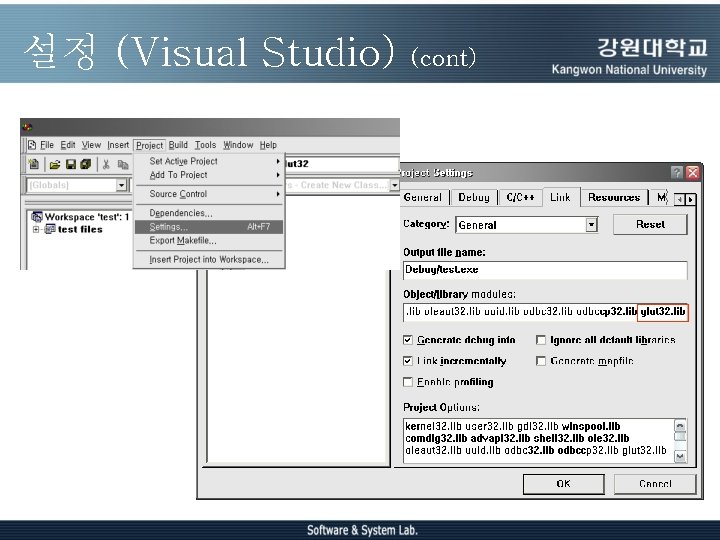This screenshot has width=720, height=540.
Task: Toggle Link incrementally checkbox
Action: (408, 361)
